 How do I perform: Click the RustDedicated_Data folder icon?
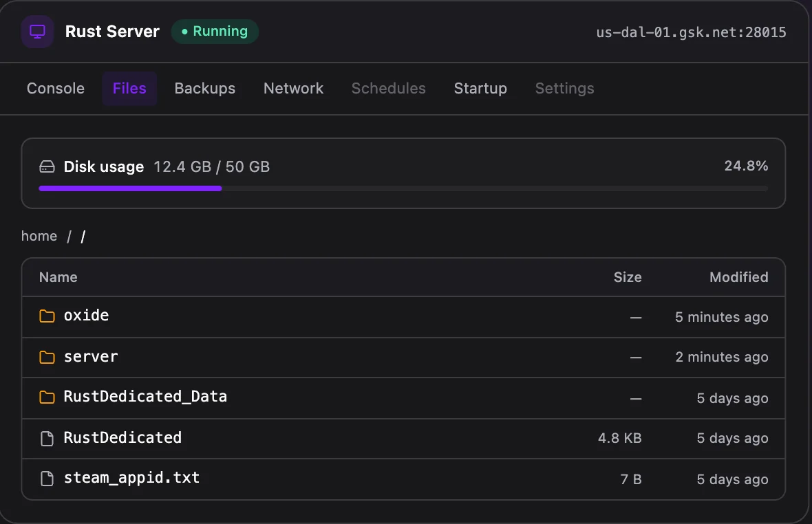47,397
